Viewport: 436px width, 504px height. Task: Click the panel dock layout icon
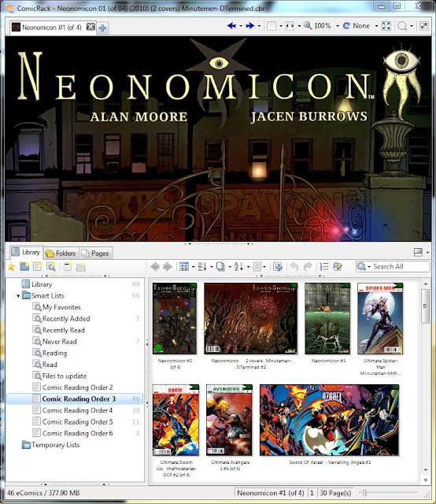419,252
